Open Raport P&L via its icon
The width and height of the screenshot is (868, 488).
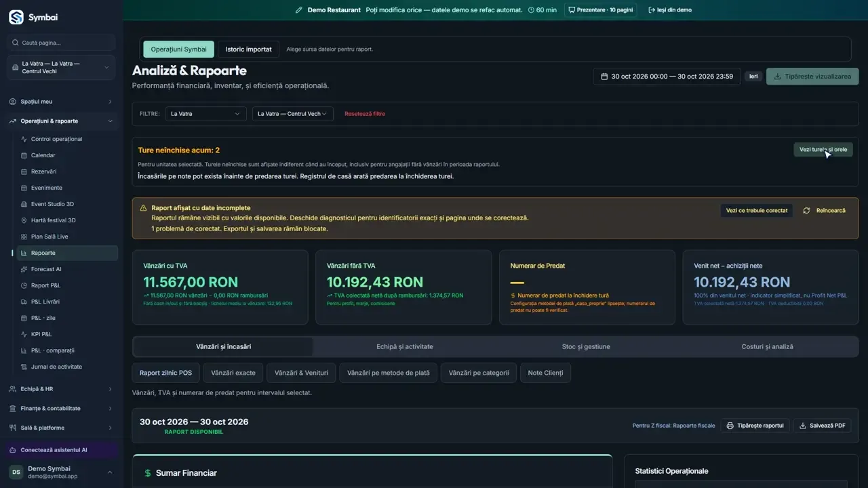(x=24, y=285)
